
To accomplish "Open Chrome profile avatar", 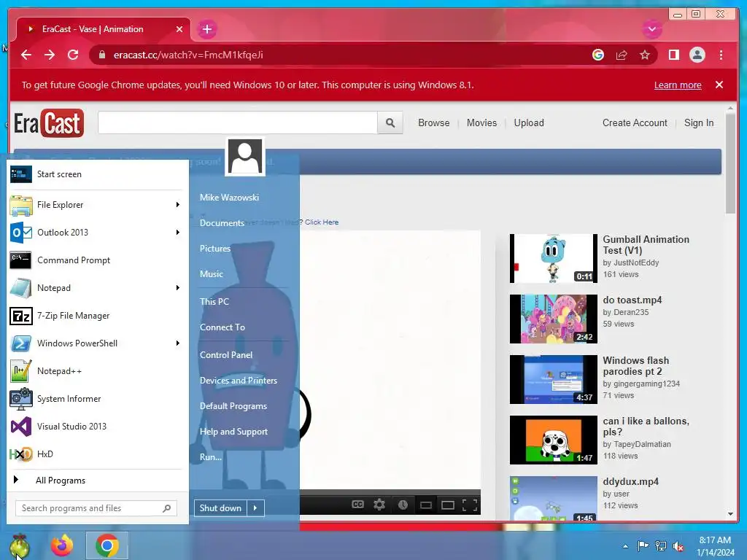I will coord(697,55).
